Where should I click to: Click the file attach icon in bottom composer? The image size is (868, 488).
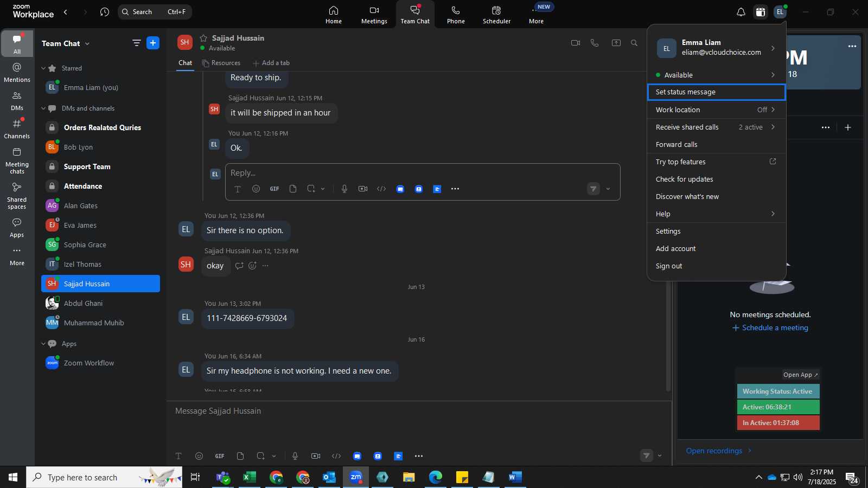point(240,456)
